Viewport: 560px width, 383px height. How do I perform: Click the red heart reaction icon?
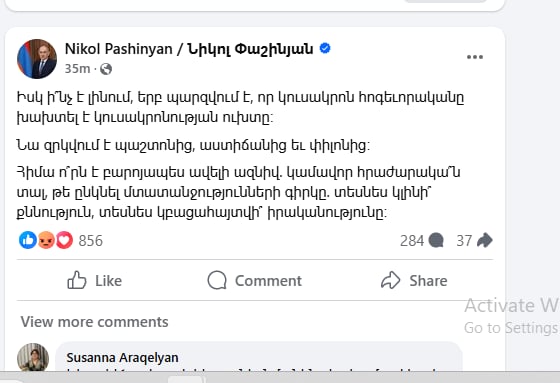point(65,240)
